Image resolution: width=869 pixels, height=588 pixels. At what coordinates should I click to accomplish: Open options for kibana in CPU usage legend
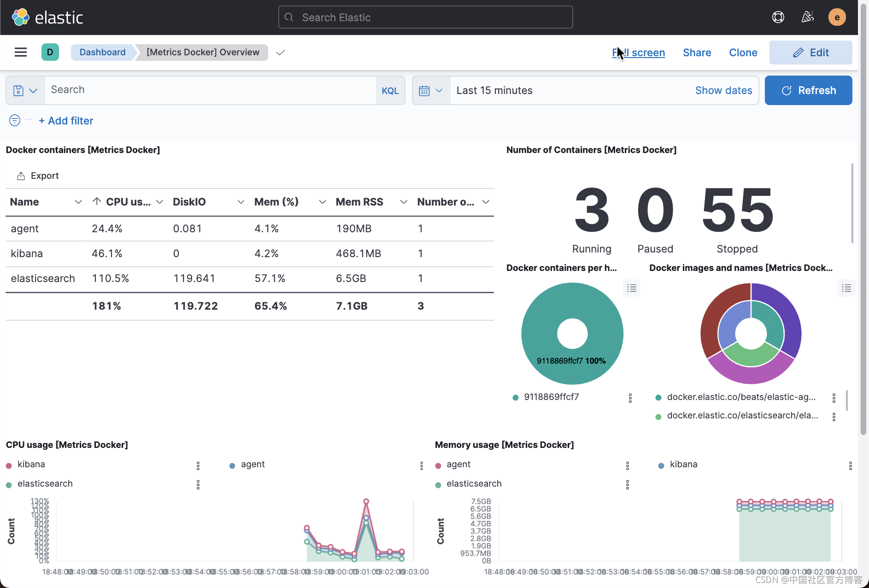(198, 465)
